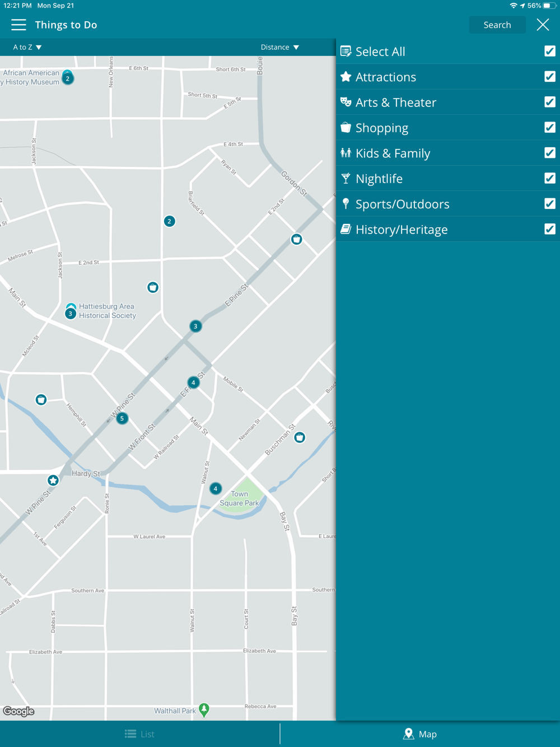Click the Shopping bag icon in filters
The width and height of the screenshot is (560, 747).
[x=346, y=127]
